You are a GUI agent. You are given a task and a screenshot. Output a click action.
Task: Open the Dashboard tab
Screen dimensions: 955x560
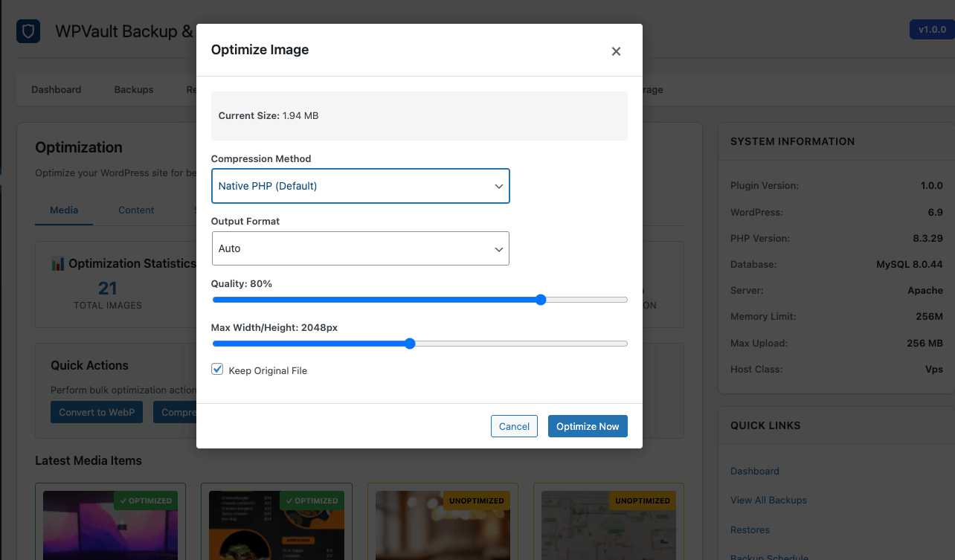[x=57, y=89]
